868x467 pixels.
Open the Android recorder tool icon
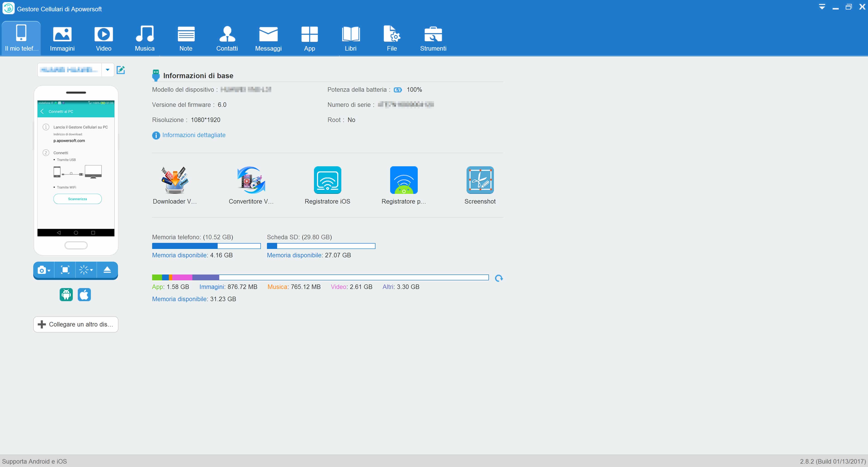point(404,181)
